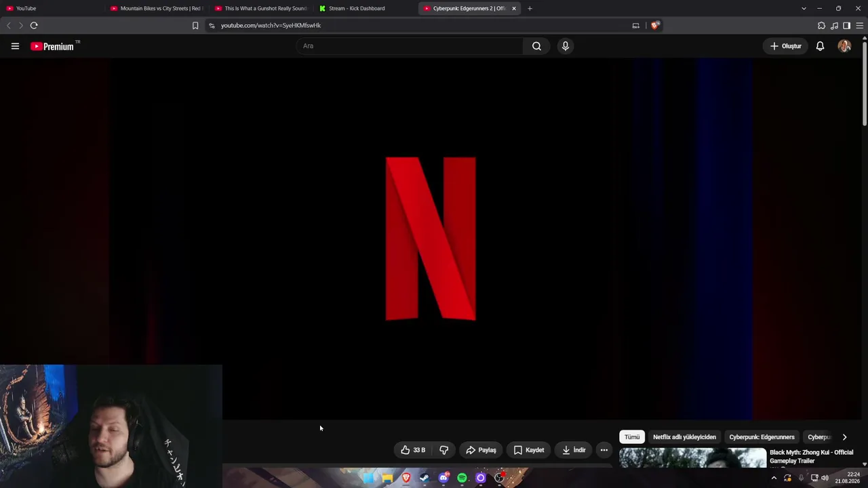Open the tab search dropdown arrow
Image resolution: width=868 pixels, height=488 pixels.
tap(804, 8)
